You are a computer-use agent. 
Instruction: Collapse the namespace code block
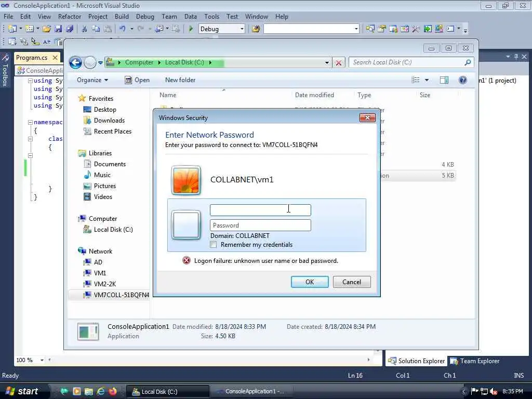click(x=30, y=122)
